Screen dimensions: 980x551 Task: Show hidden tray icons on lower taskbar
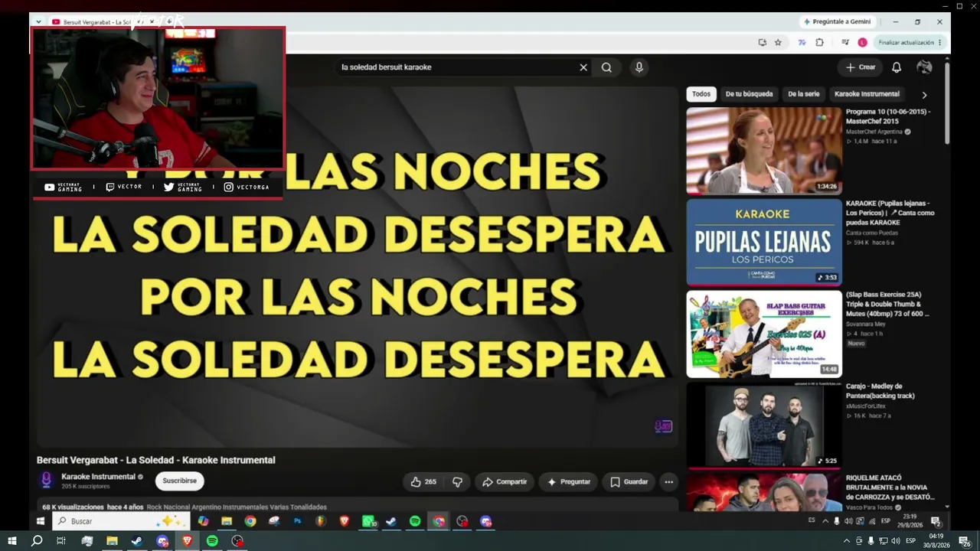click(x=846, y=541)
